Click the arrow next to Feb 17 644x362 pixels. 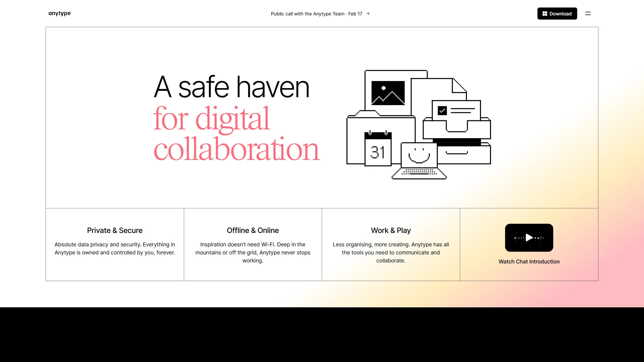(368, 14)
